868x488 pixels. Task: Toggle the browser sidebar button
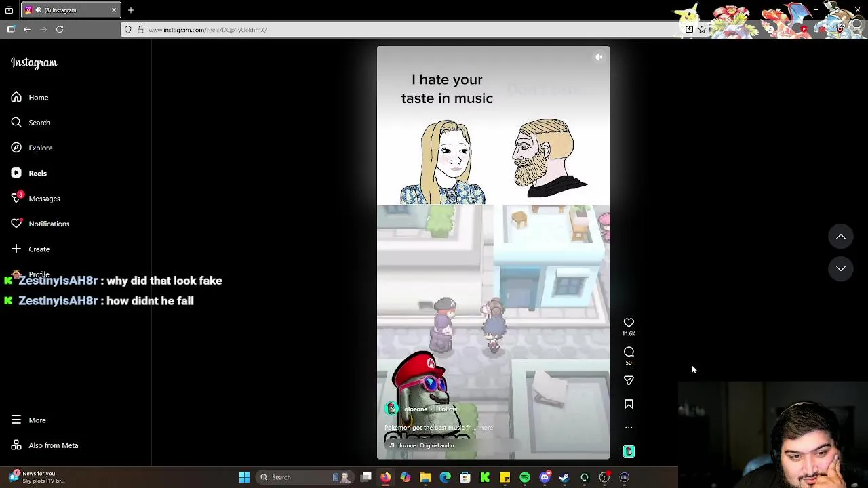coord(11,29)
